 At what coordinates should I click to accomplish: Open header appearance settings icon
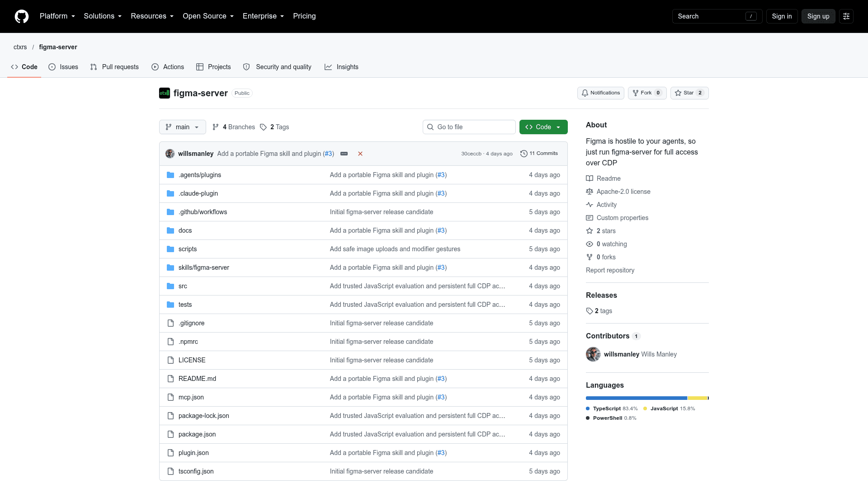tap(846, 16)
